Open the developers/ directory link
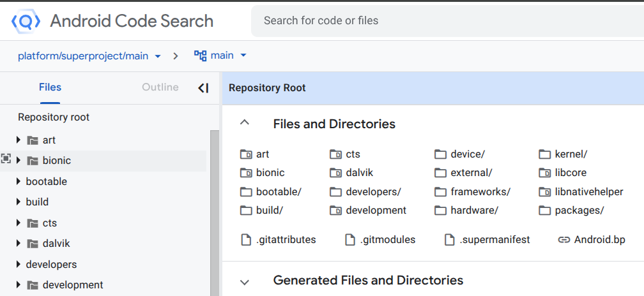This screenshot has width=644, height=296. [x=373, y=192]
